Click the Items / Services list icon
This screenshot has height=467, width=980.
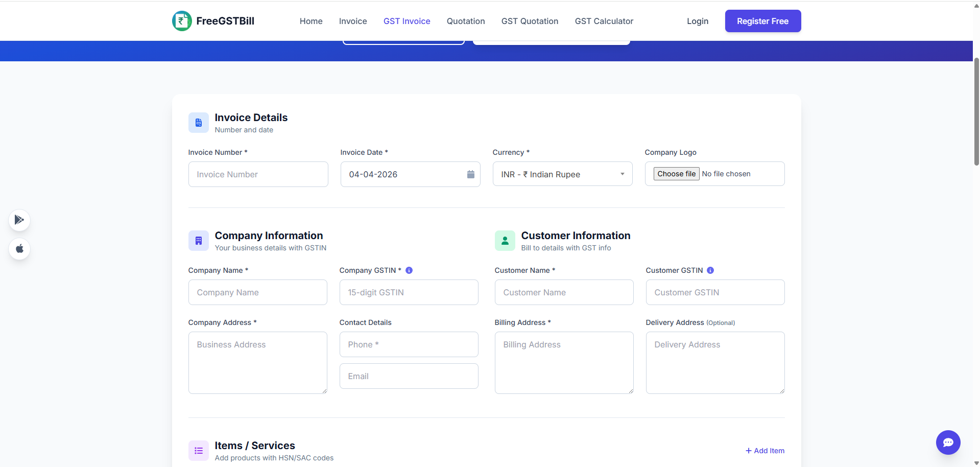tap(198, 450)
